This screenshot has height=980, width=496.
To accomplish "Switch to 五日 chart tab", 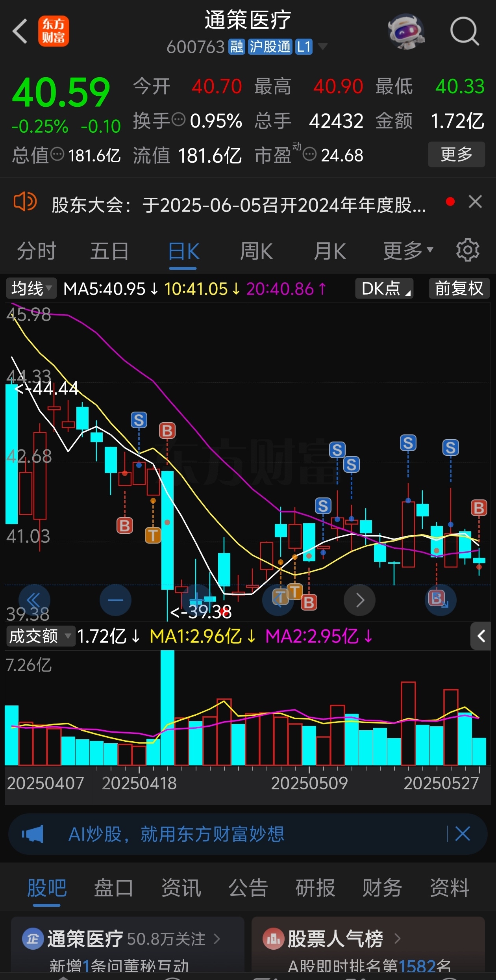I will click(109, 251).
